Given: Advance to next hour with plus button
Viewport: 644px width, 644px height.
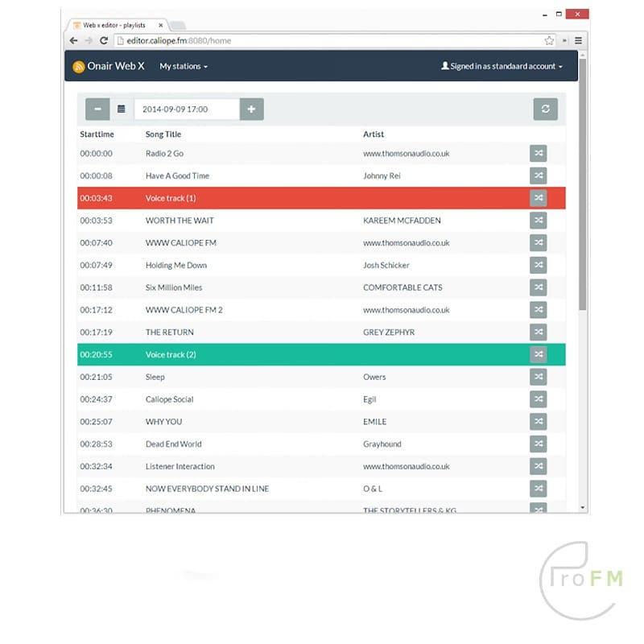Looking at the screenshot, I should 251,109.
